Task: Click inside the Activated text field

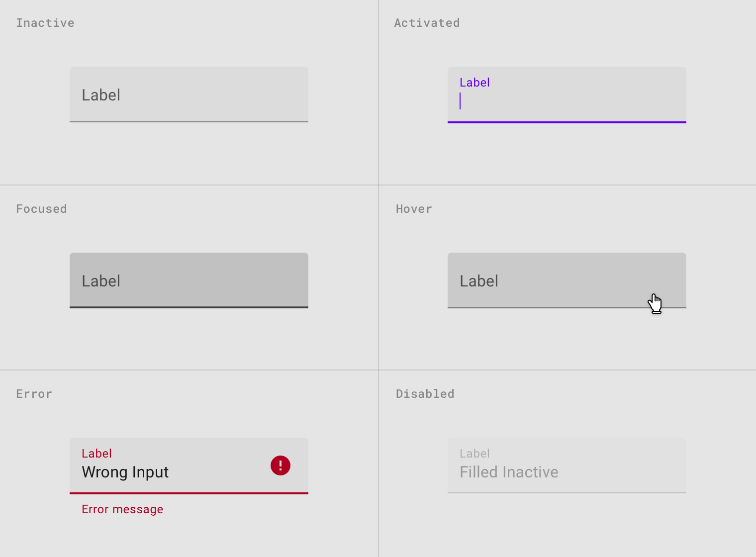Action: click(567, 94)
